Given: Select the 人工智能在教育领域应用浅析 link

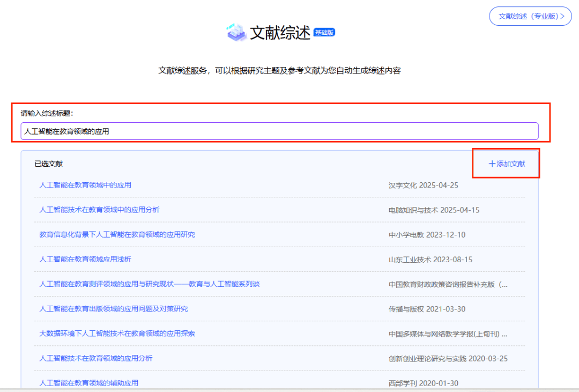Looking at the screenshot, I should pos(85,259).
